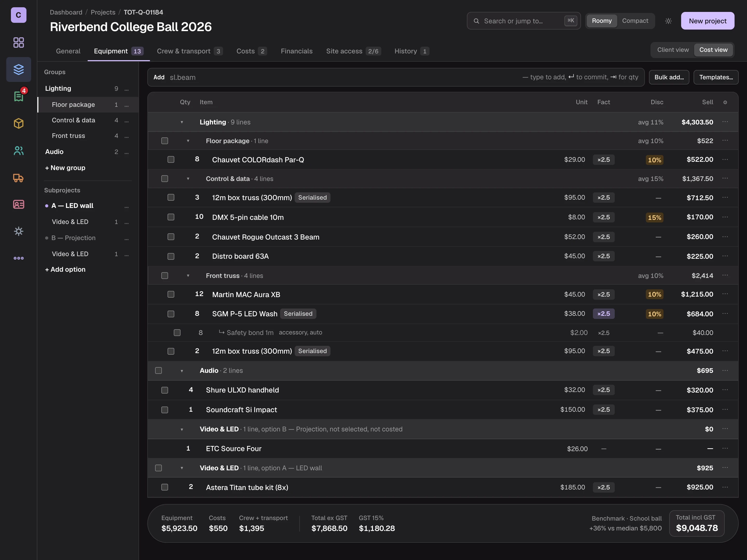Open the inventory box icon in sidebar
Screen dimensions: 747x560
coord(19,124)
